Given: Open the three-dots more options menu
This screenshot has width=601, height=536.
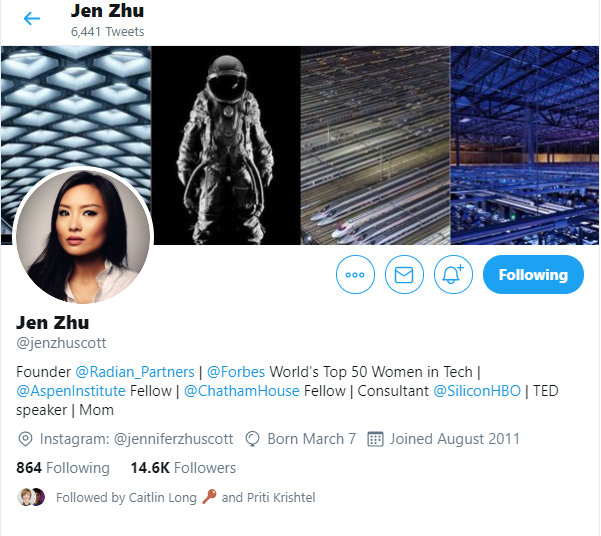Looking at the screenshot, I should 355,275.
